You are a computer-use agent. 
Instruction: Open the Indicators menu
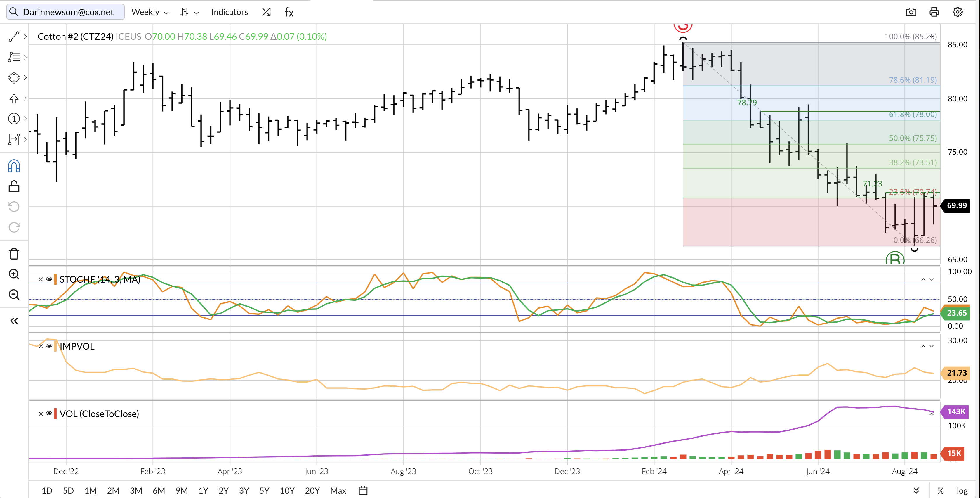pyautogui.click(x=230, y=12)
